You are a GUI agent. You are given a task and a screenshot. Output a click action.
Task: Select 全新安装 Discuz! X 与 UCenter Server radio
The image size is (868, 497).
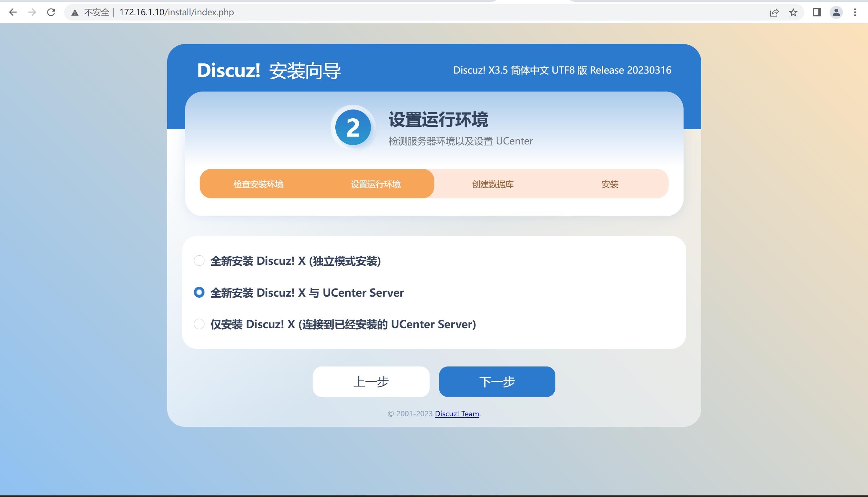pyautogui.click(x=199, y=292)
